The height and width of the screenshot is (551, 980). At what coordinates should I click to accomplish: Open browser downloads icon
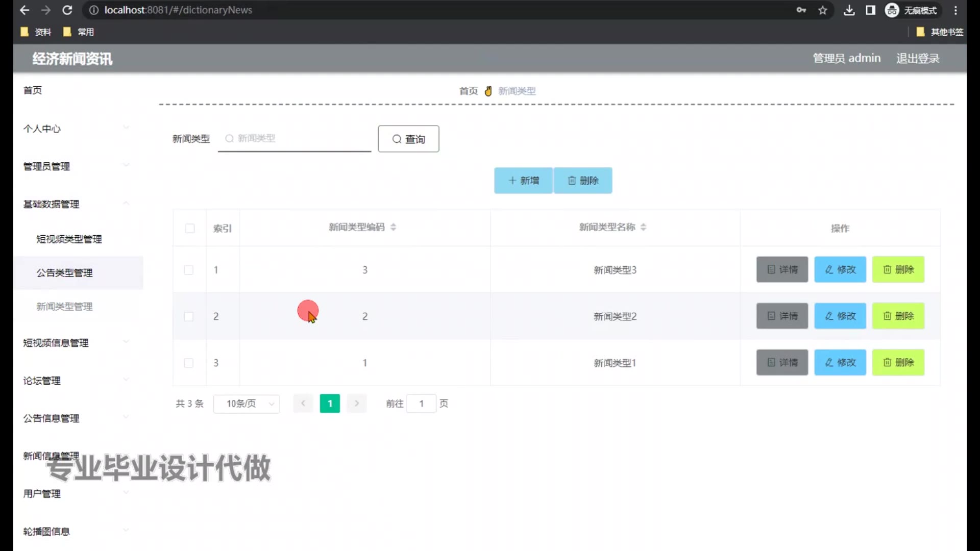[849, 10]
